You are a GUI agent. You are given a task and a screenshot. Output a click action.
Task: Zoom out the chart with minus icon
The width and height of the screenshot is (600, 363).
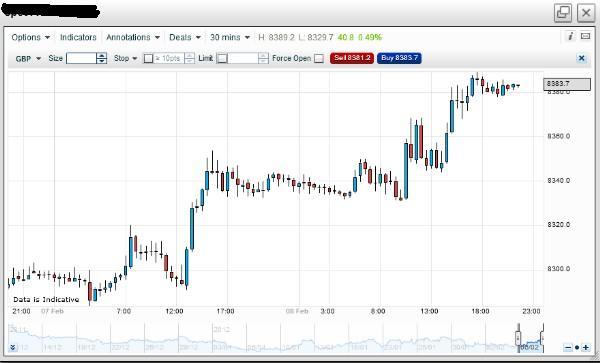pos(568,348)
